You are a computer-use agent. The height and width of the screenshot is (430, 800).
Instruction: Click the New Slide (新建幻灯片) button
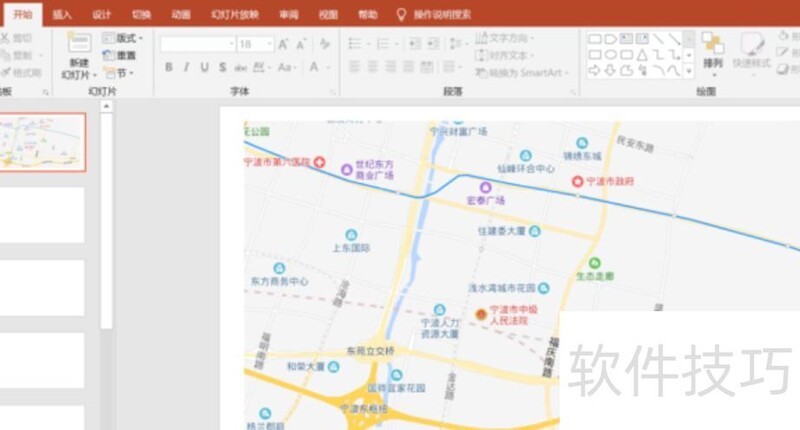pyautogui.click(x=79, y=55)
